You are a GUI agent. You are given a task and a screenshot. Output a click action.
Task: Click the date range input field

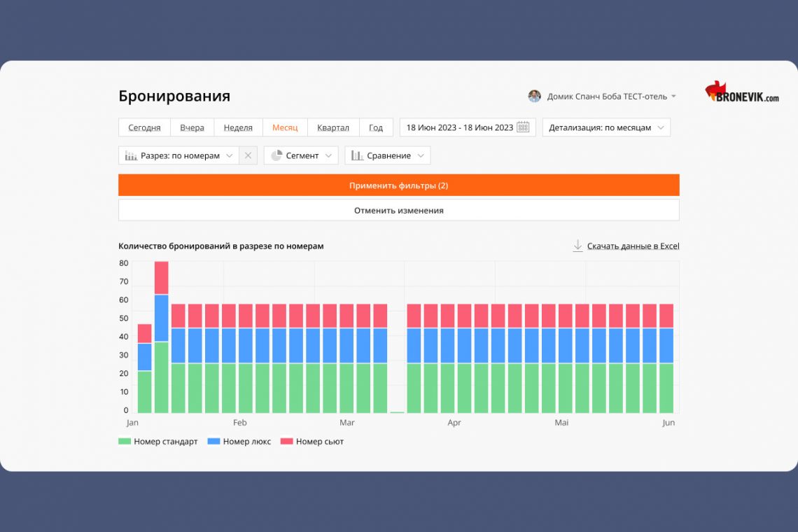(x=460, y=127)
